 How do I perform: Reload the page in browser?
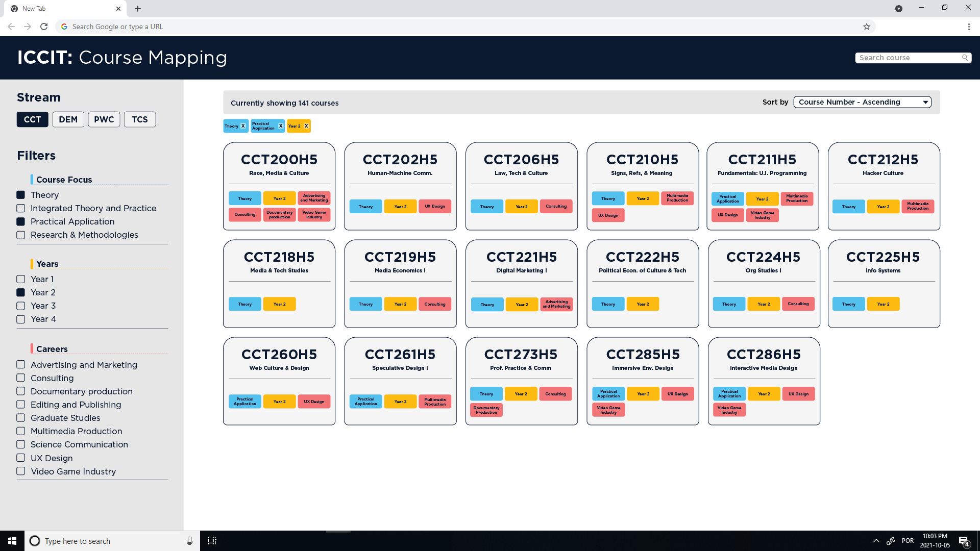coord(44,27)
